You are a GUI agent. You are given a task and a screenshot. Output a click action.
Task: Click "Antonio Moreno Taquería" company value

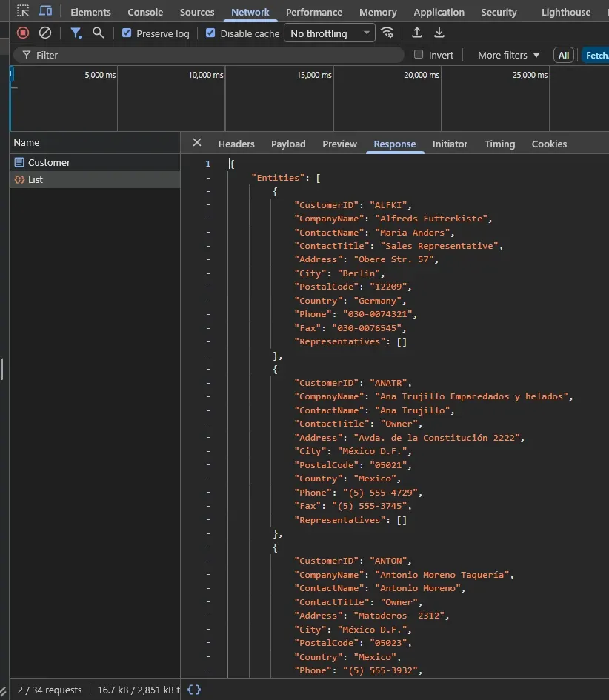[442, 575]
